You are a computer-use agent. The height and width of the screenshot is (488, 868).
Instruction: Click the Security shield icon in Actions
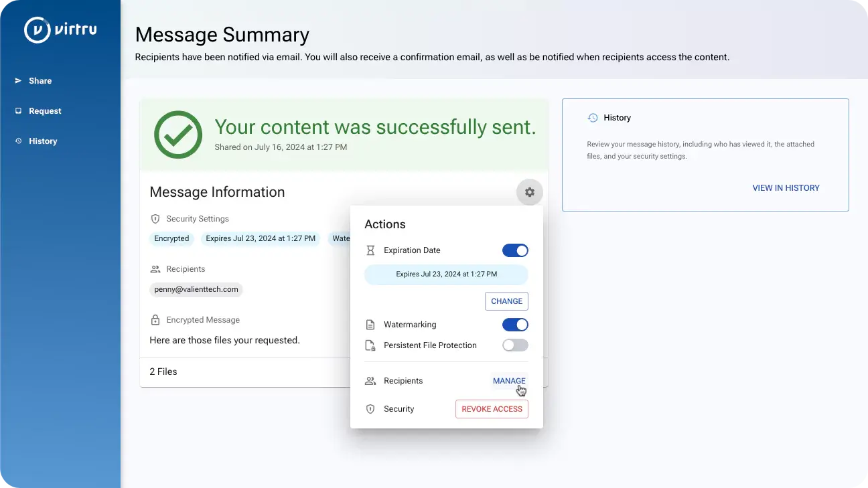pos(370,409)
